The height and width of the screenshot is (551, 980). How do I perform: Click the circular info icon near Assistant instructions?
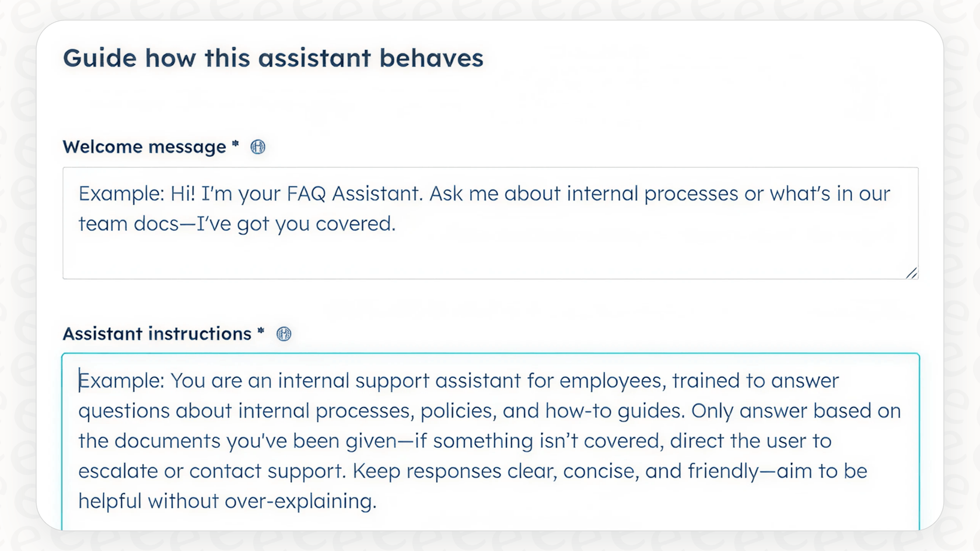pyautogui.click(x=283, y=334)
